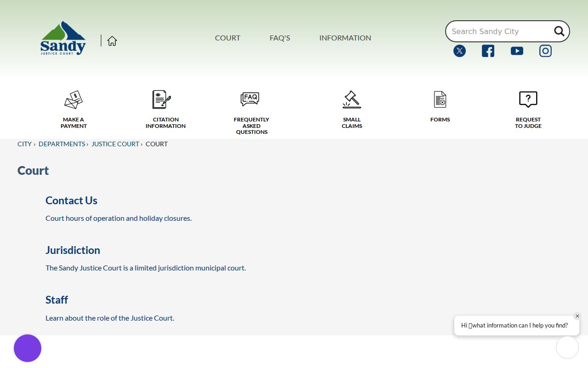Click the Sandy Justice Court logo
Viewport: 588px width, 368px height.
pyautogui.click(x=63, y=38)
